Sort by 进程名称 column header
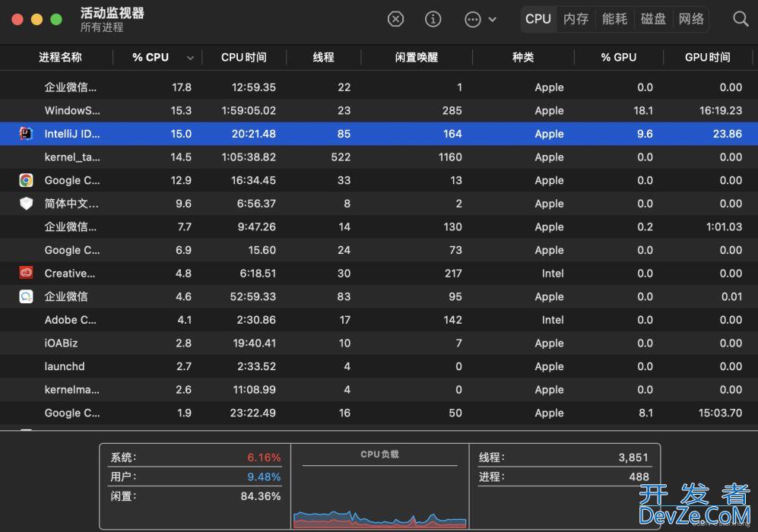The width and height of the screenshot is (758, 532). point(60,58)
